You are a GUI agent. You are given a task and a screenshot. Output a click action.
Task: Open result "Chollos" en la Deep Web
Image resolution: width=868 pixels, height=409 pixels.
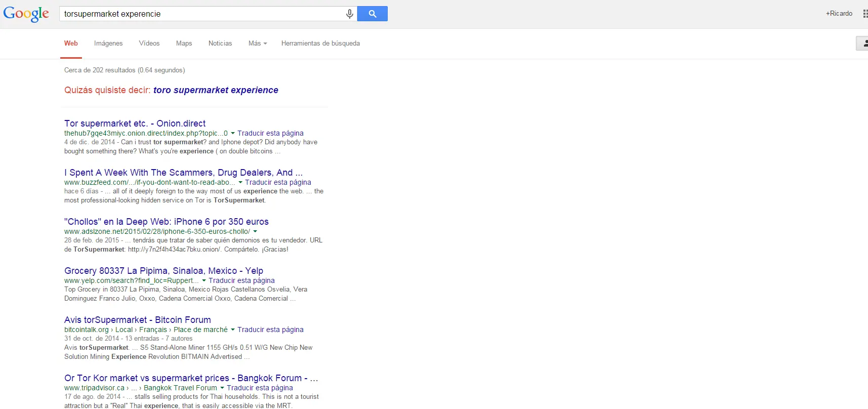point(167,222)
